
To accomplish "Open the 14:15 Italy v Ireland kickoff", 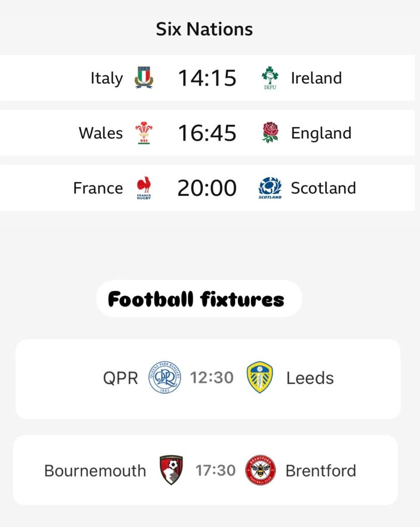I will pos(207,78).
